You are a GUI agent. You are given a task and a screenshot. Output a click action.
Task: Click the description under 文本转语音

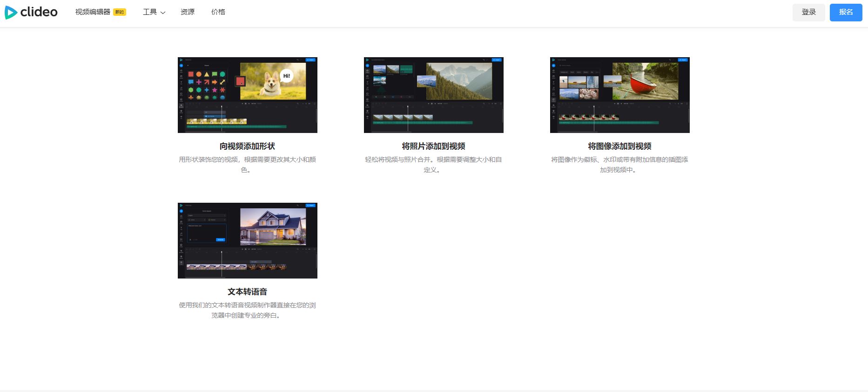point(248,310)
